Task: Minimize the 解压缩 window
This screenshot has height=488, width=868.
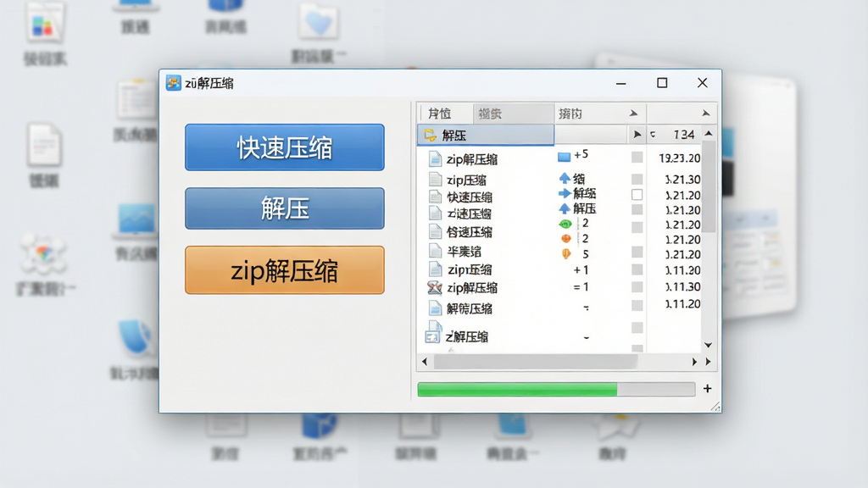Action: (x=621, y=83)
